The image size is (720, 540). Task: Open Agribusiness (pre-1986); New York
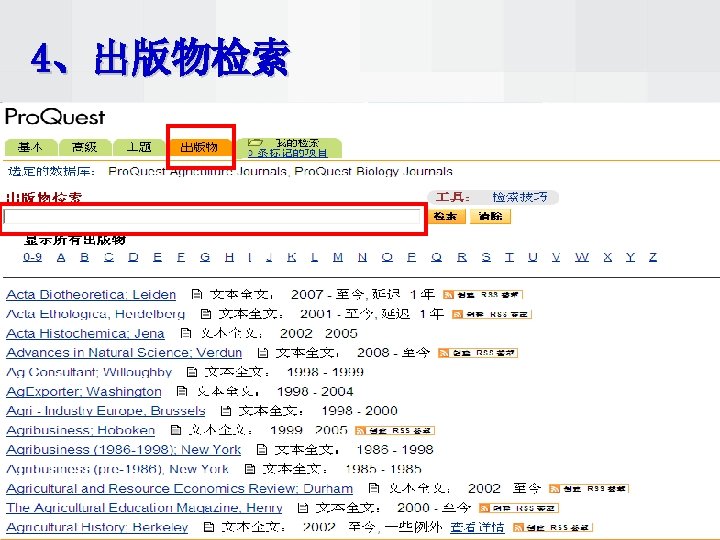(118, 469)
